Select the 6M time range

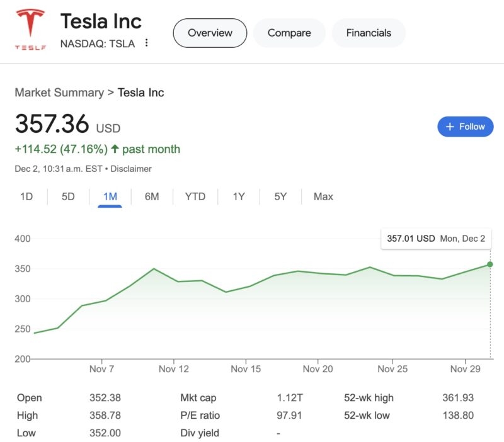(152, 196)
